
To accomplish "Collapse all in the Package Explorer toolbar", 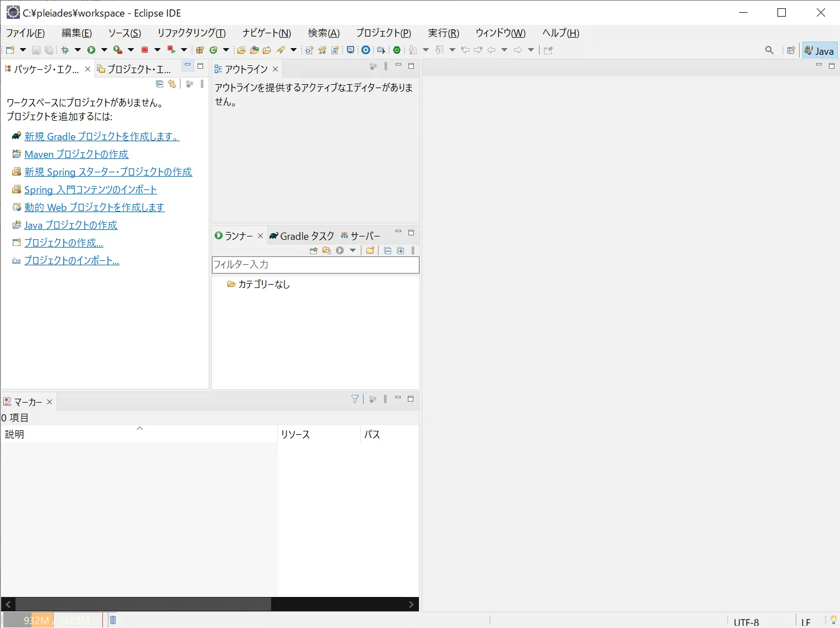I will (159, 84).
